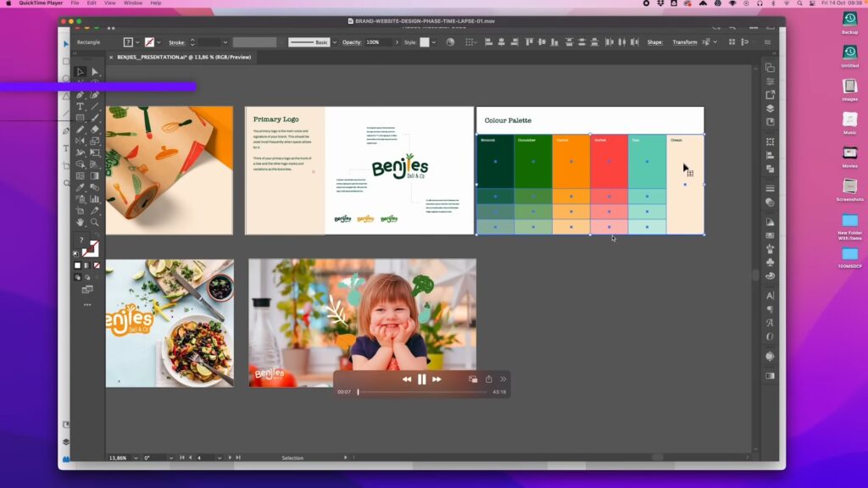Open the Help menu

pos(156,3)
